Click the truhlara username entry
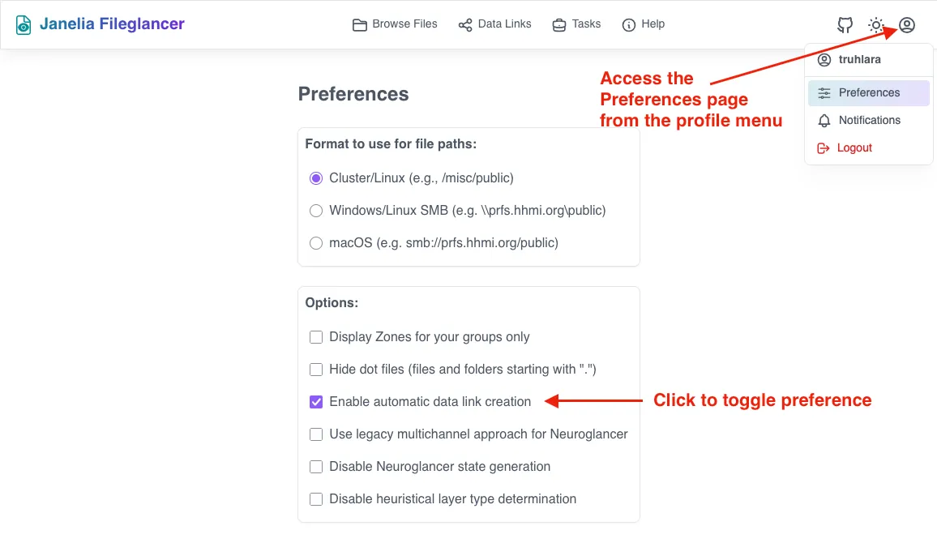937x560 pixels. click(x=859, y=59)
